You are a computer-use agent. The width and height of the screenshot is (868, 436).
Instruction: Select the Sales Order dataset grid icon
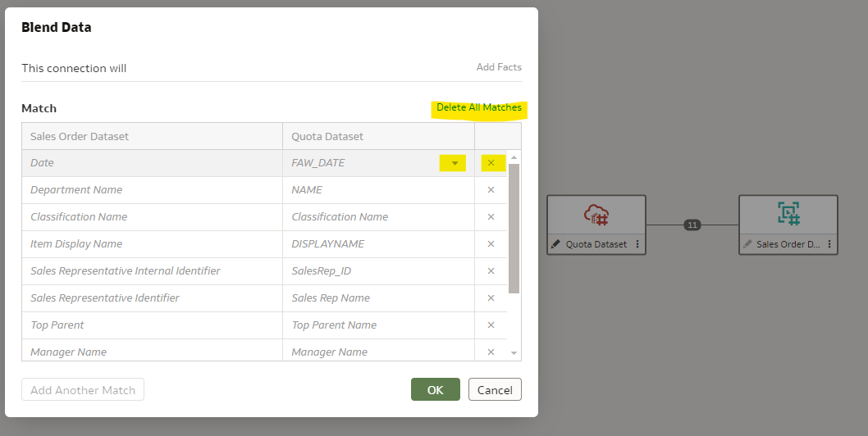[x=788, y=214]
